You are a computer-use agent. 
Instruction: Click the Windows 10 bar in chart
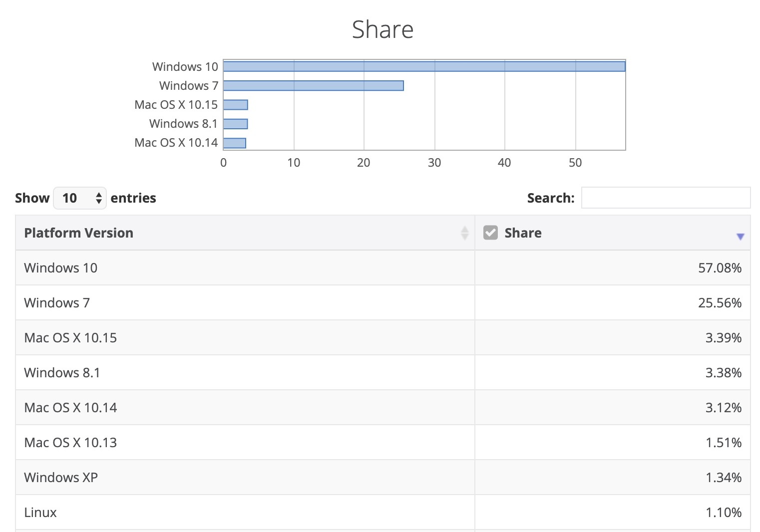(x=423, y=66)
